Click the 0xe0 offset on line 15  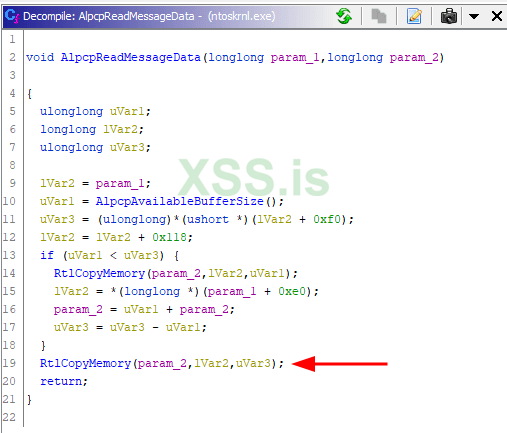(292, 291)
